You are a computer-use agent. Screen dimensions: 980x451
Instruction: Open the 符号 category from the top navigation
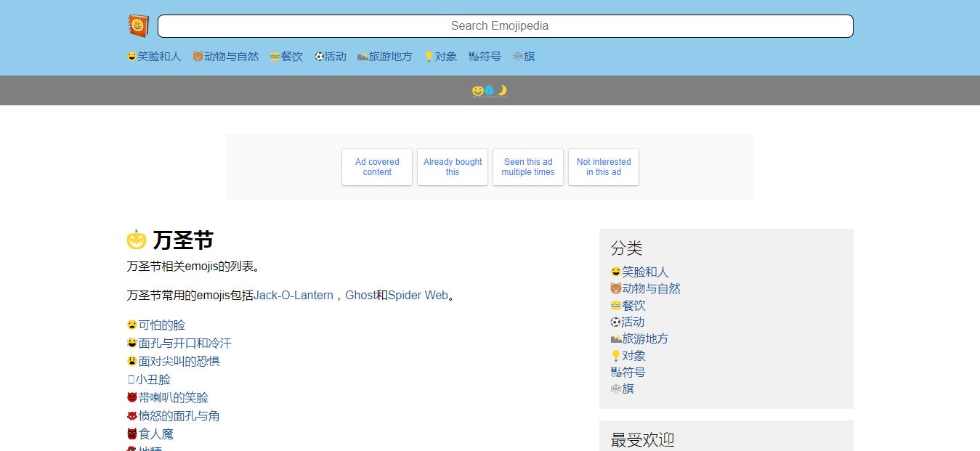click(485, 56)
